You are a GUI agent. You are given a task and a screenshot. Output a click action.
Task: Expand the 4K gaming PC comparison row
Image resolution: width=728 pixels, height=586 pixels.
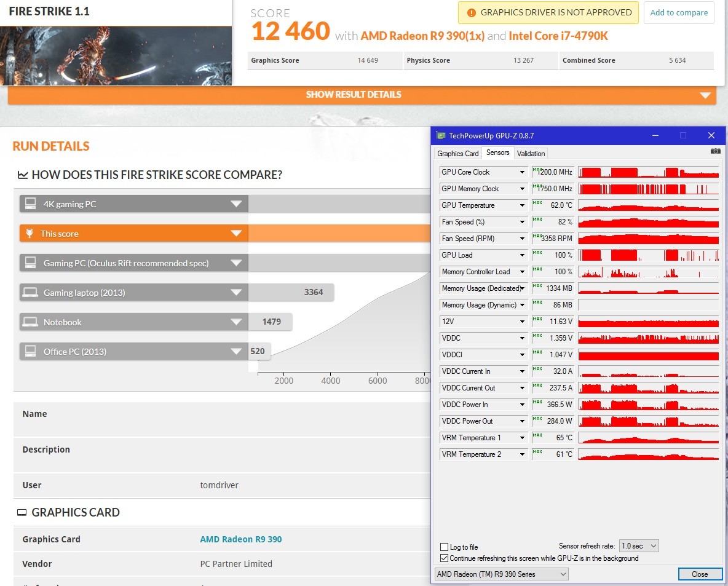click(x=236, y=204)
